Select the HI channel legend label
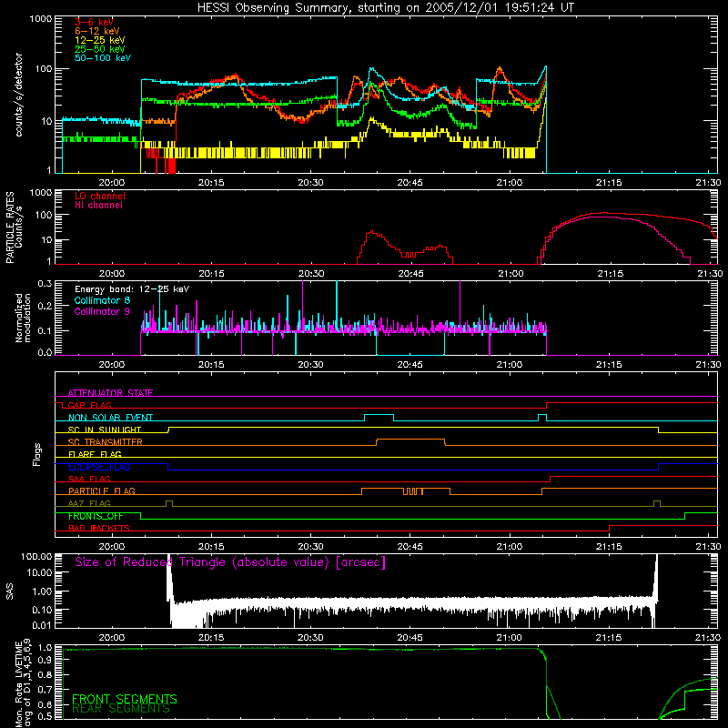The width and height of the screenshot is (728, 728). [98, 205]
